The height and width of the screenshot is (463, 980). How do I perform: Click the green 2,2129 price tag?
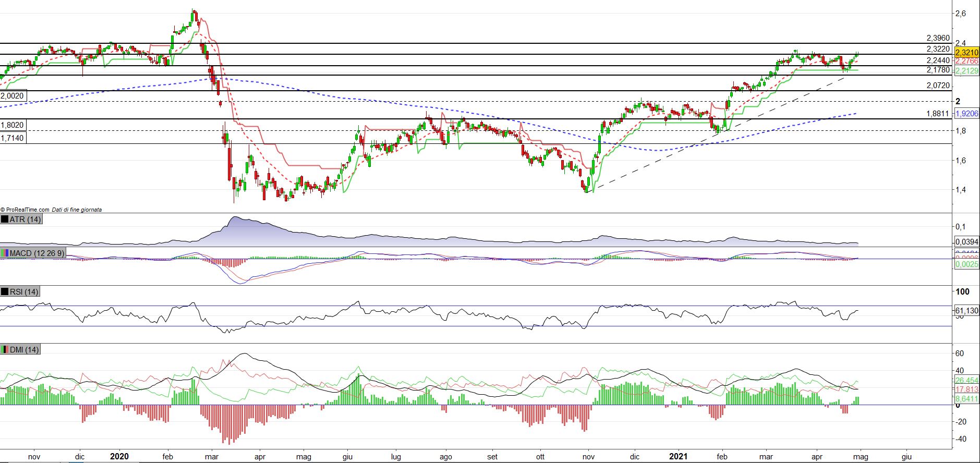click(x=966, y=71)
